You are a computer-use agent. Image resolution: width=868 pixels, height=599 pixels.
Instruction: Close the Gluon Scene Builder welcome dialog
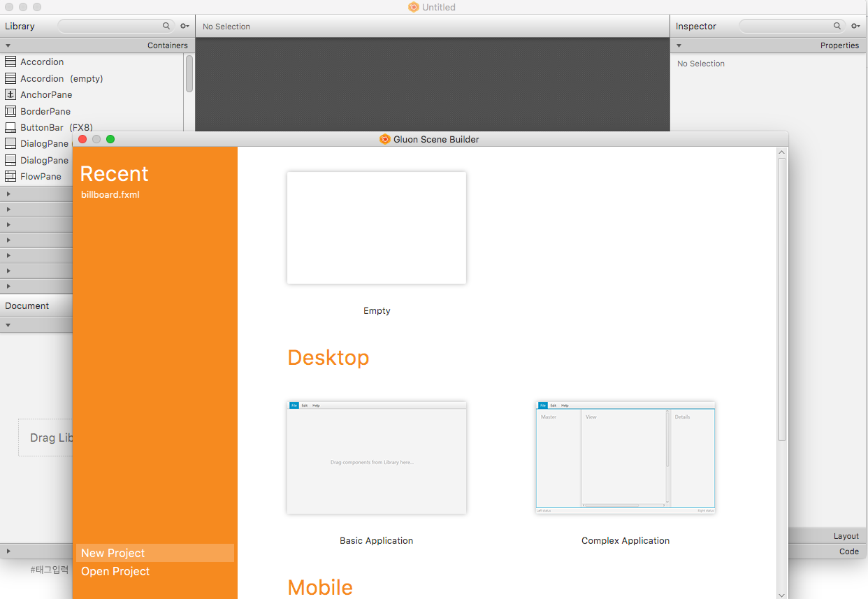(x=82, y=139)
